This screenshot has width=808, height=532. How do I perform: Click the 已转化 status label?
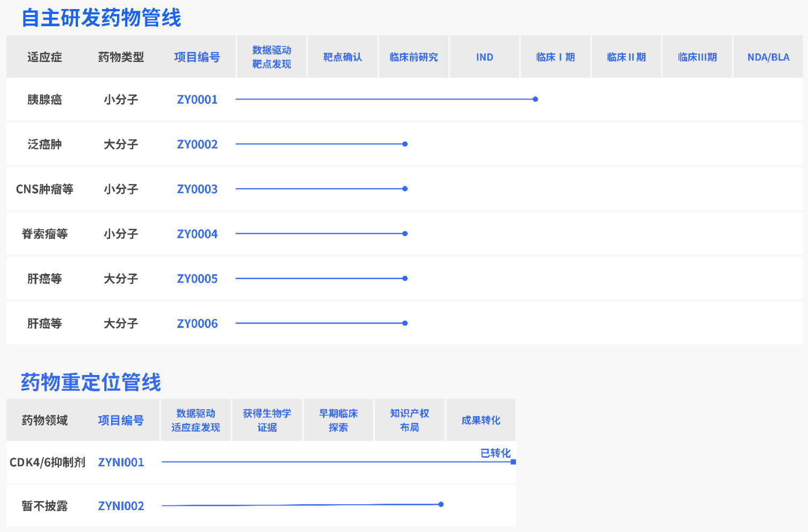(x=495, y=453)
